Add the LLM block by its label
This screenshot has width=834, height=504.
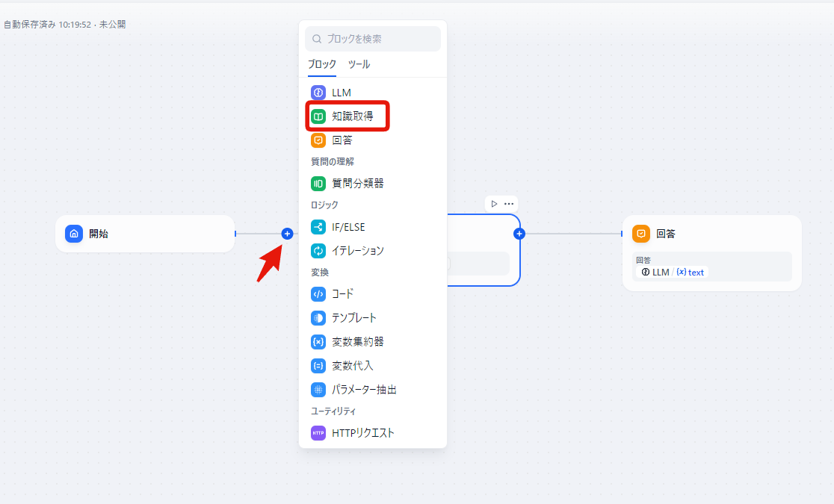(342, 93)
